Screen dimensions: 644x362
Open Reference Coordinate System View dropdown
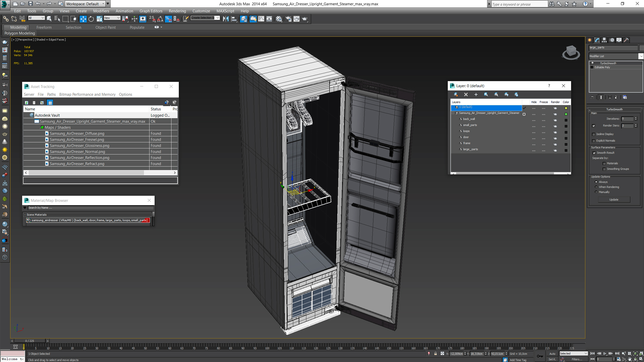112,18
